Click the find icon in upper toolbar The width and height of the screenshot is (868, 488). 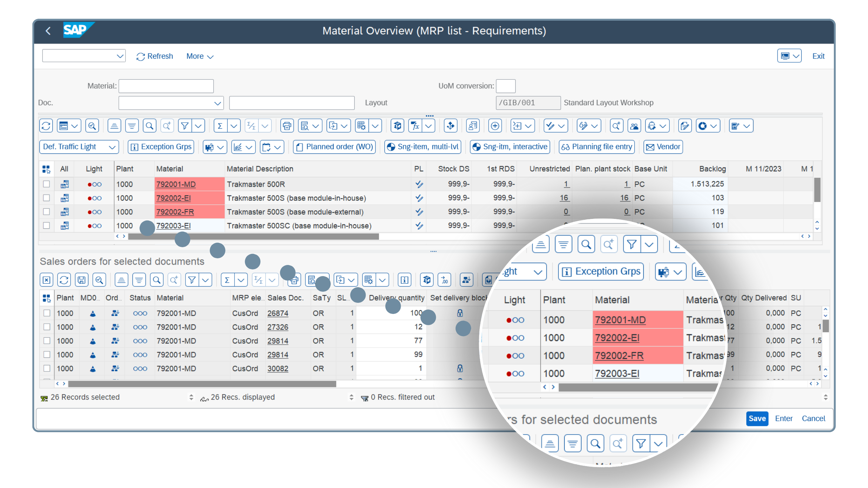pyautogui.click(x=149, y=126)
